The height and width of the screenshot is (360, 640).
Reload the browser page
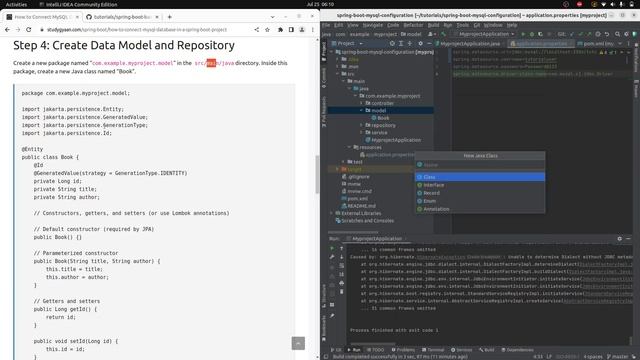(29, 30)
